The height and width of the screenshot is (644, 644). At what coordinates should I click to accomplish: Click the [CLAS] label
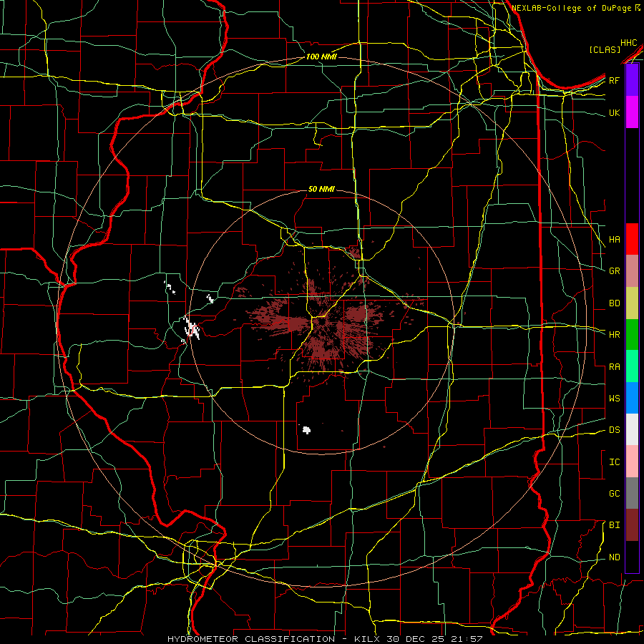[605, 50]
